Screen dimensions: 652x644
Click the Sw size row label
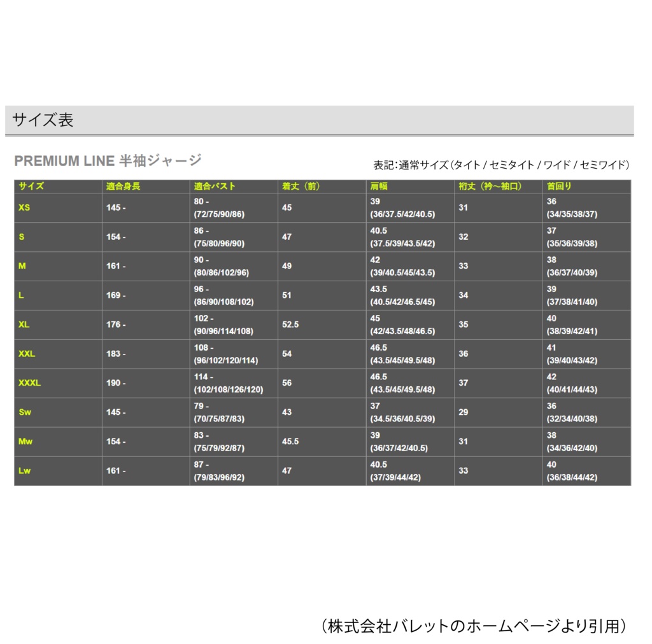(x=24, y=412)
